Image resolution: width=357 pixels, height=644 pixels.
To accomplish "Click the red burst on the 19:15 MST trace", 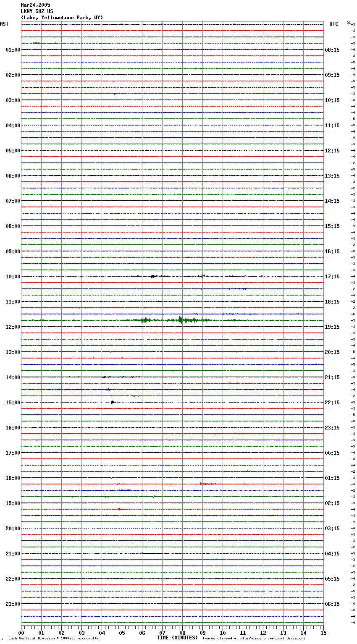I will [x=120, y=509].
